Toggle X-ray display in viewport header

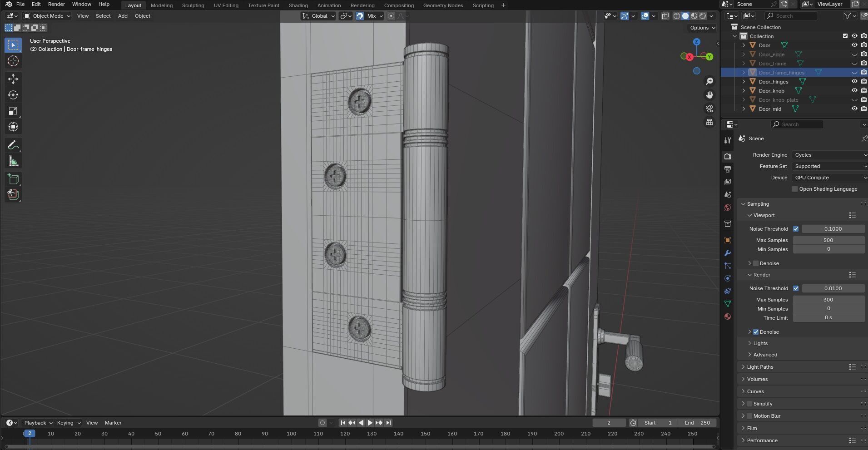pos(665,16)
